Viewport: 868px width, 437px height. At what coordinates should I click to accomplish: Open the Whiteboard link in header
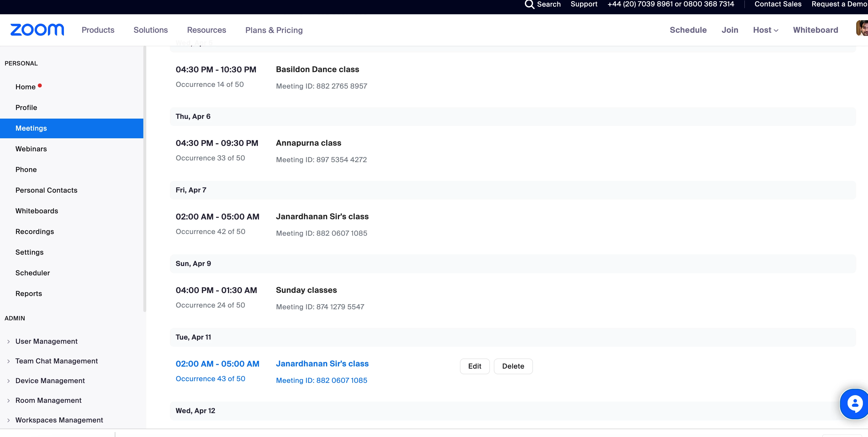[815, 30]
